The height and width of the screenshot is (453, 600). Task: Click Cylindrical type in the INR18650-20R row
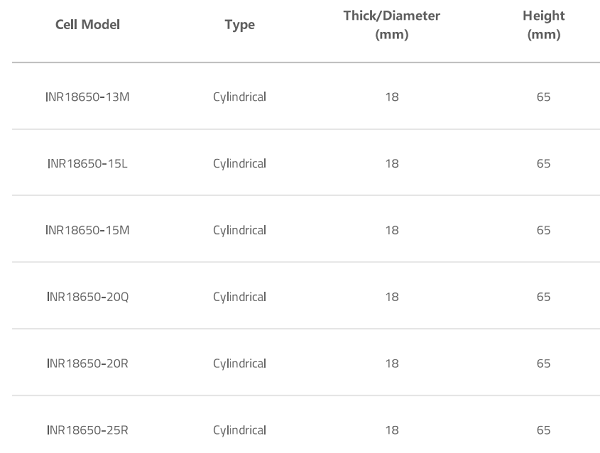pos(239,363)
